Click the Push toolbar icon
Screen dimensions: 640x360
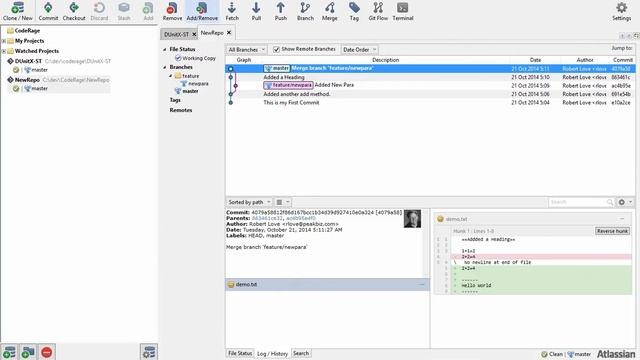tap(280, 11)
